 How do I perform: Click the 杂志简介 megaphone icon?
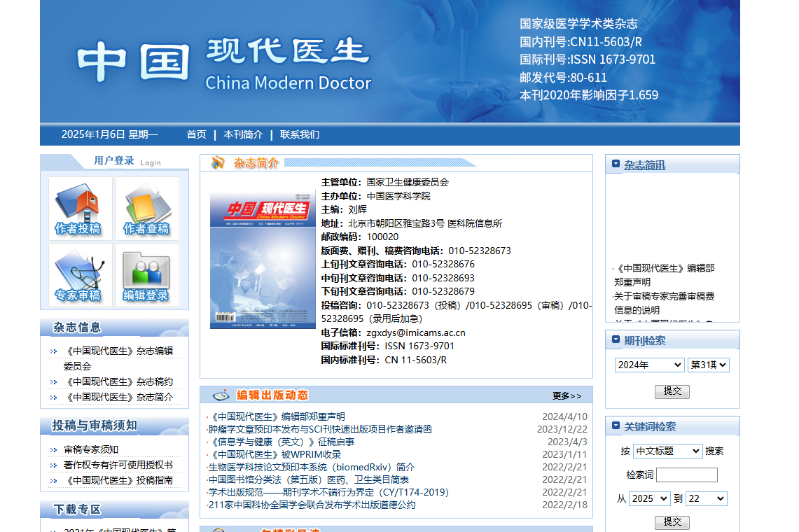tap(218, 162)
